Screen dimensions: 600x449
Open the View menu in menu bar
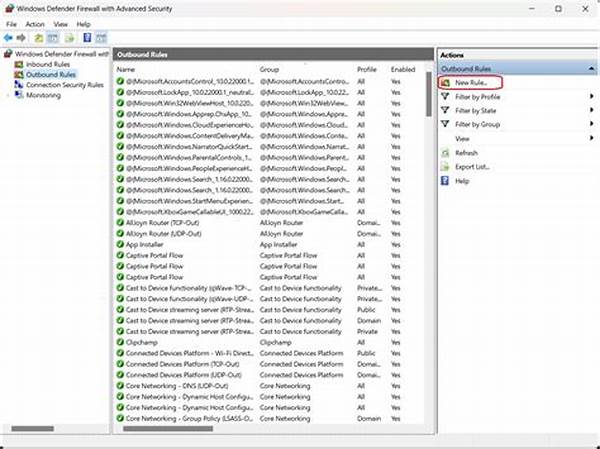(x=60, y=24)
